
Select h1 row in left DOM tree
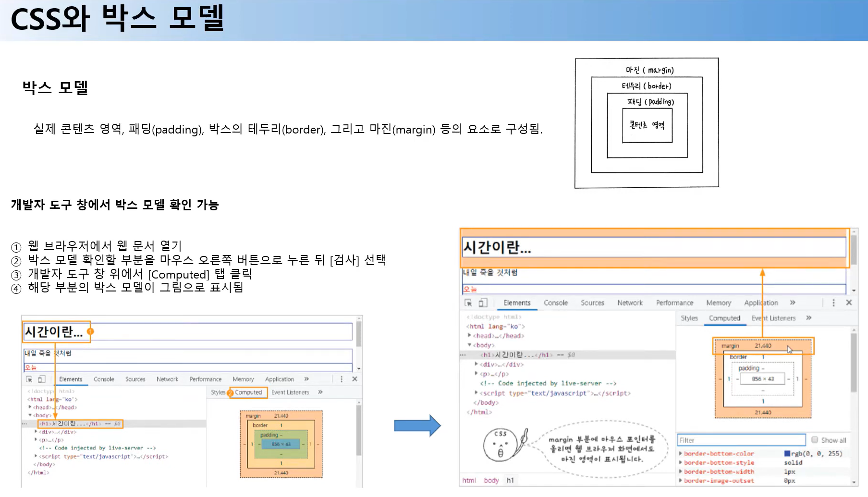(114, 424)
